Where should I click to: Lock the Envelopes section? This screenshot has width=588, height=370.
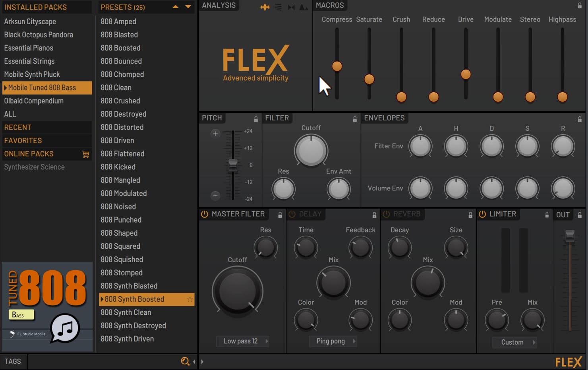580,119
